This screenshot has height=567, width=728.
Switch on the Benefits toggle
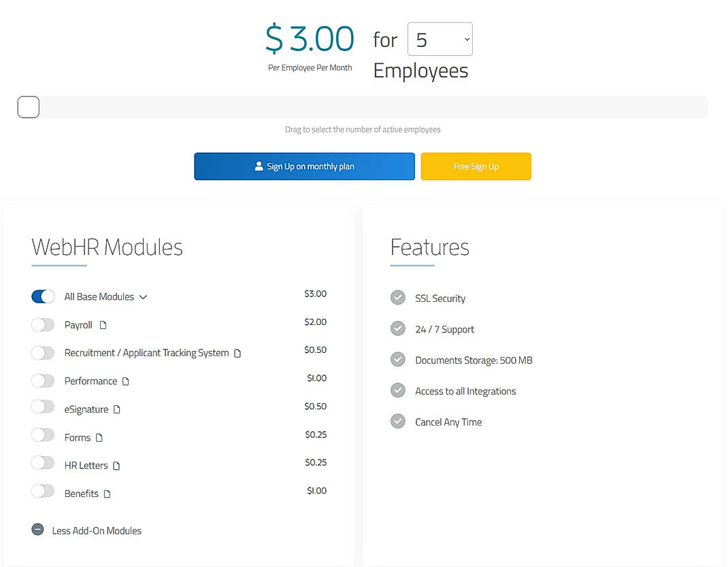(x=43, y=491)
